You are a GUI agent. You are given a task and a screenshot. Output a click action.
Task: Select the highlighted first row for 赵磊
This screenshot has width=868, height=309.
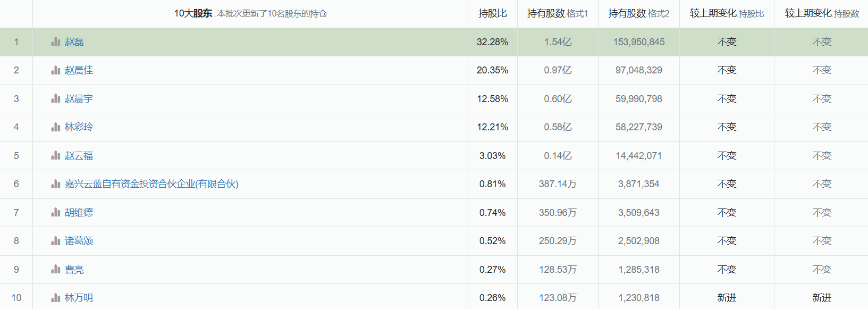[319, 41]
